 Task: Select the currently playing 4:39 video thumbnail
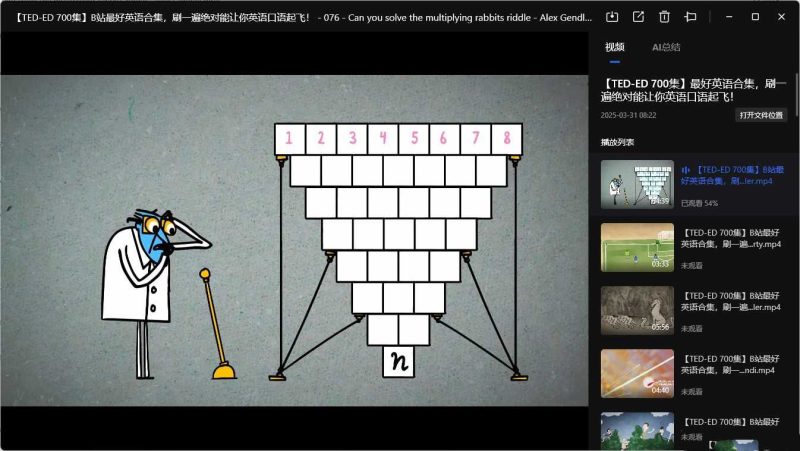(637, 184)
